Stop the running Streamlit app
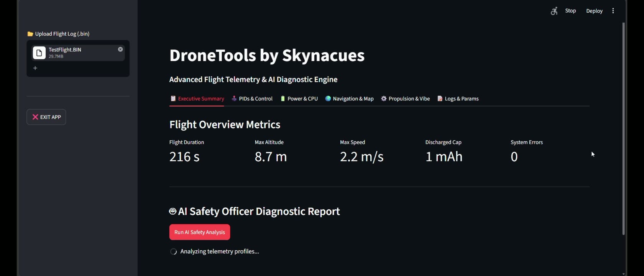 point(570,11)
